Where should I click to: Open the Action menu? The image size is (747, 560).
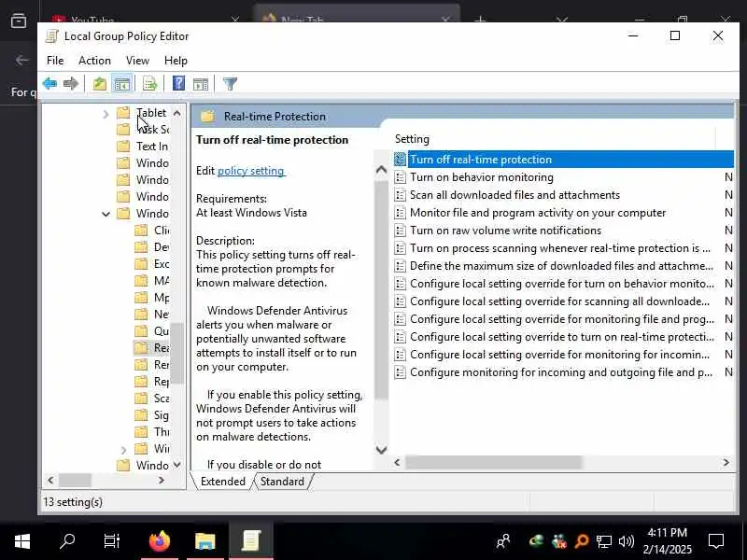94,61
